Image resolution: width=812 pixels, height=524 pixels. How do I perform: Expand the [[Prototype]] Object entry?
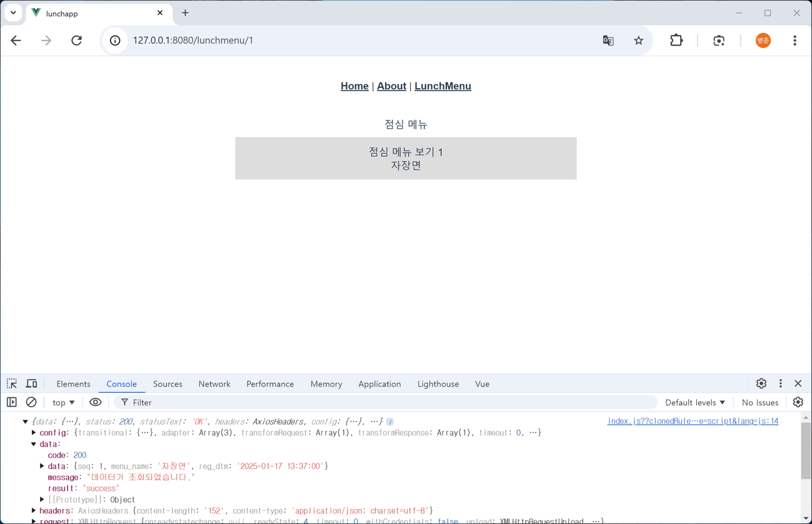(42, 500)
